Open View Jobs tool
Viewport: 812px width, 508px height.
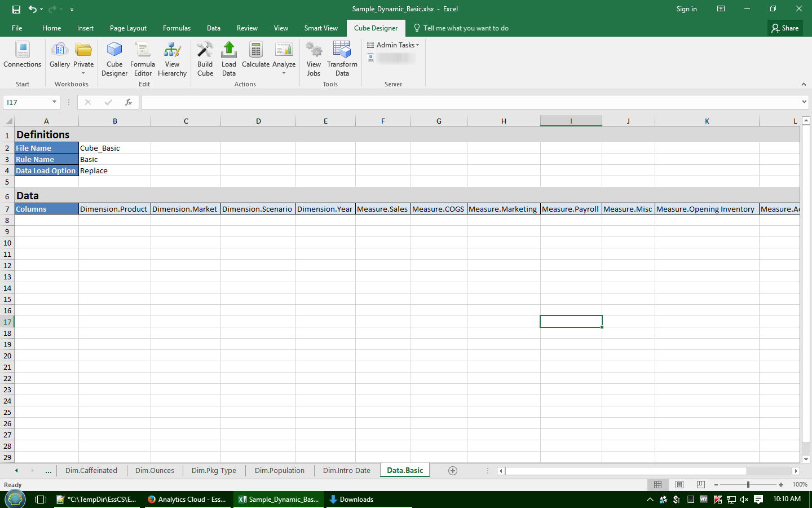[314, 59]
